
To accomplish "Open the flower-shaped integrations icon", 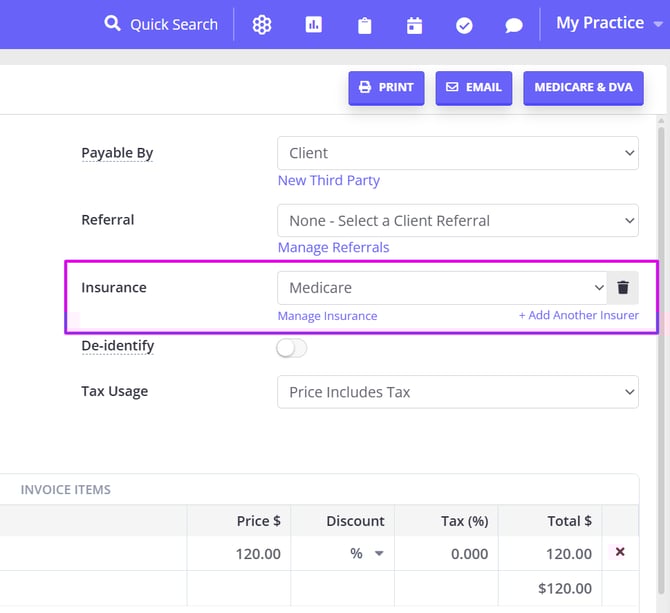I will pyautogui.click(x=262, y=25).
